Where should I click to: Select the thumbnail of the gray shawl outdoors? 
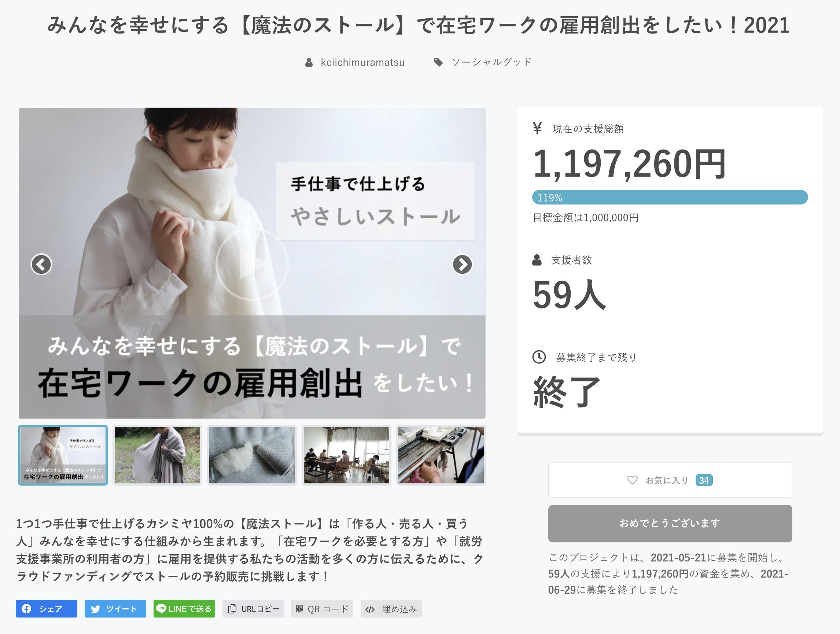pos(157,455)
